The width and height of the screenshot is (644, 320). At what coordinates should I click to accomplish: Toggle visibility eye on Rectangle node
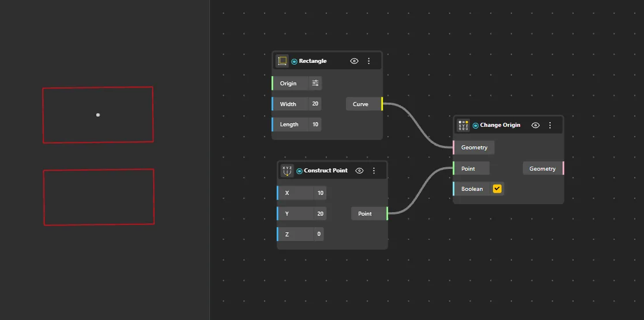[x=354, y=61]
